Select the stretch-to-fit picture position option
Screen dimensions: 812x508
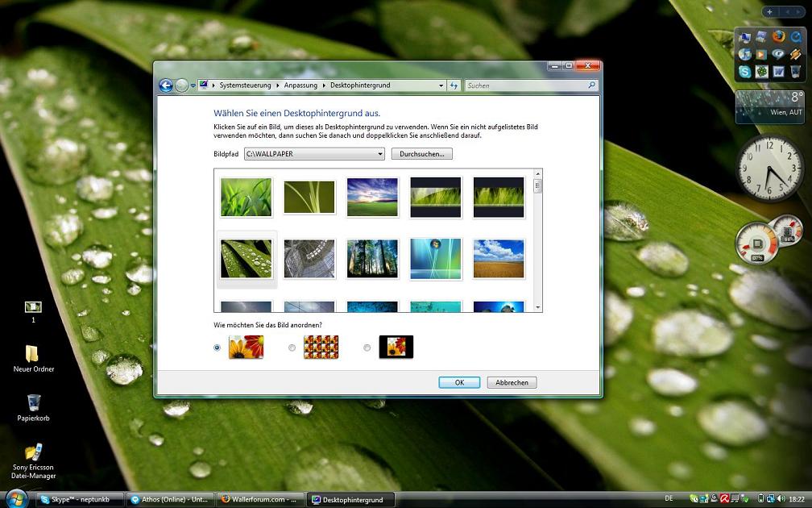click(217, 348)
